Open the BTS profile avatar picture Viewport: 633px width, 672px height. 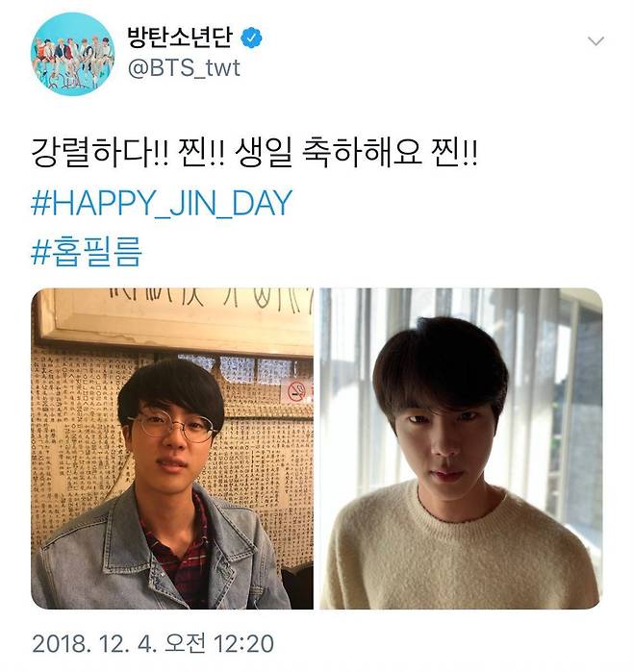click(x=73, y=54)
